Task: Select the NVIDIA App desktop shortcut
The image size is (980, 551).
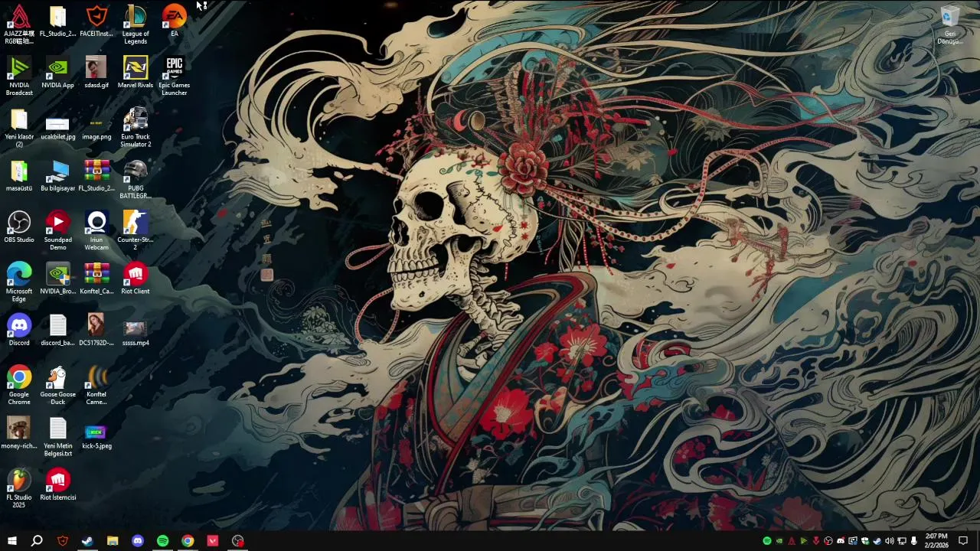Action: coord(57,73)
